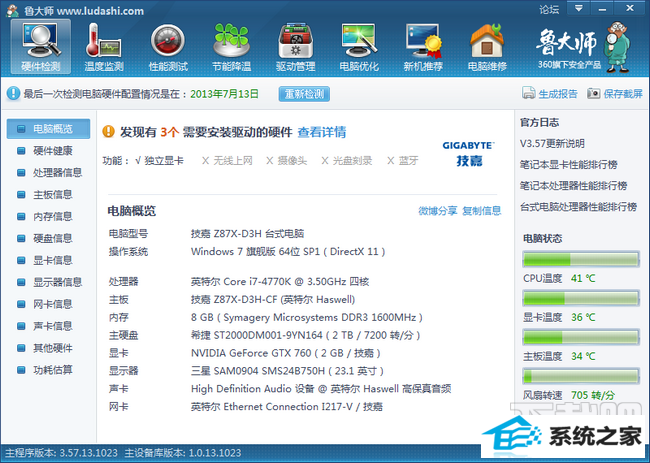Open the V3.57更新说明 log entry

pyautogui.click(x=552, y=144)
